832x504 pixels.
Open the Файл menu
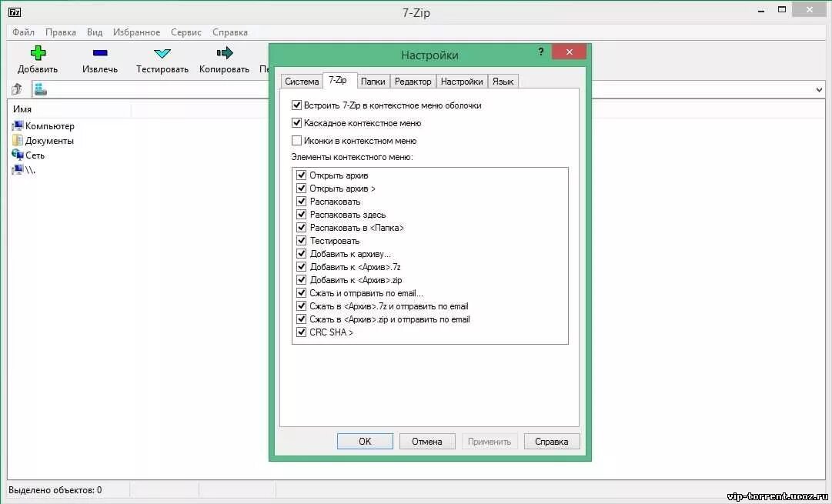click(23, 32)
